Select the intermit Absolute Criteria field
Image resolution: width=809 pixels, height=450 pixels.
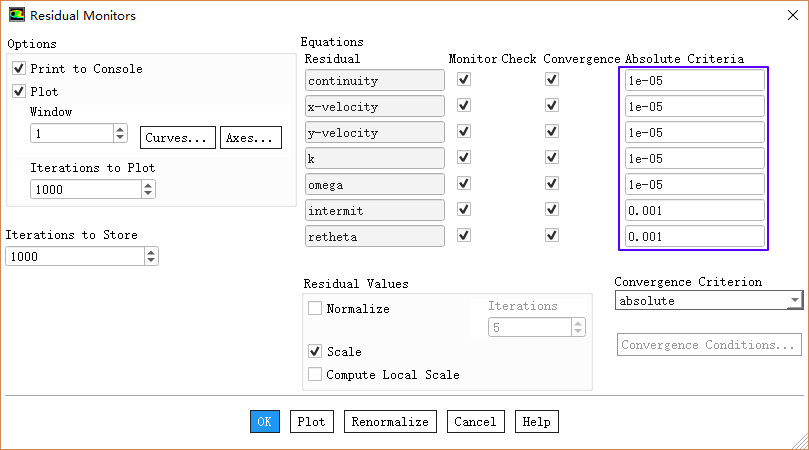tap(694, 211)
